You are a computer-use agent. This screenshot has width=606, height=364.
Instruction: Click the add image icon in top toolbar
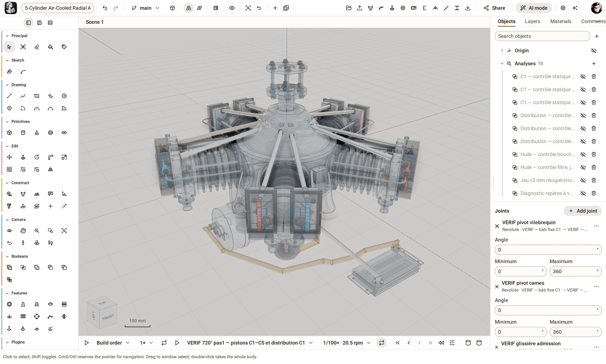coord(286,8)
